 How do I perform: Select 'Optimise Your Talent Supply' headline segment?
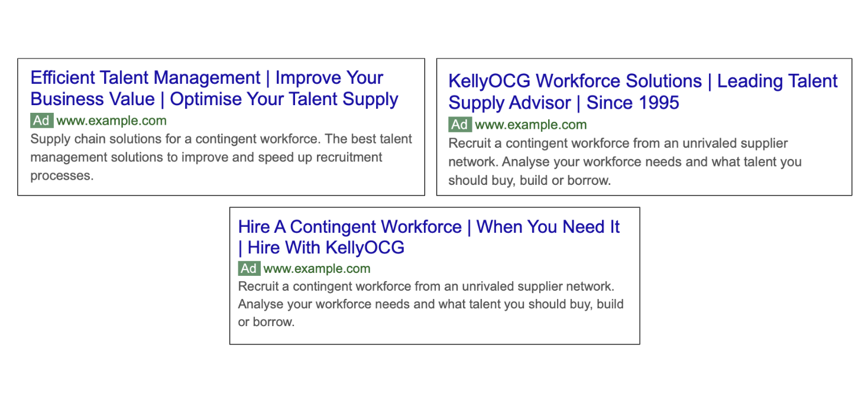click(x=284, y=99)
